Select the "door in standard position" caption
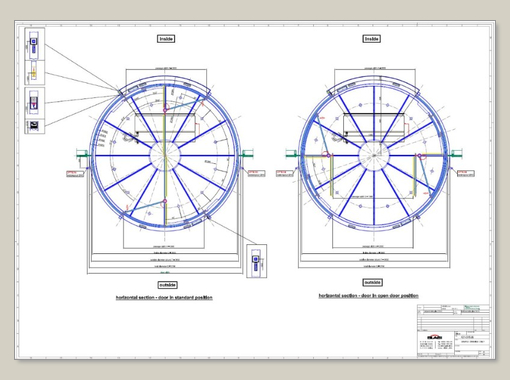 pyautogui.click(x=164, y=298)
